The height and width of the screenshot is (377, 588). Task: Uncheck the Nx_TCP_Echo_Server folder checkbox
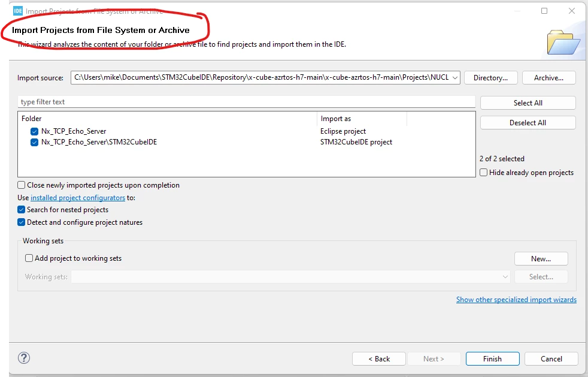pyautogui.click(x=35, y=131)
